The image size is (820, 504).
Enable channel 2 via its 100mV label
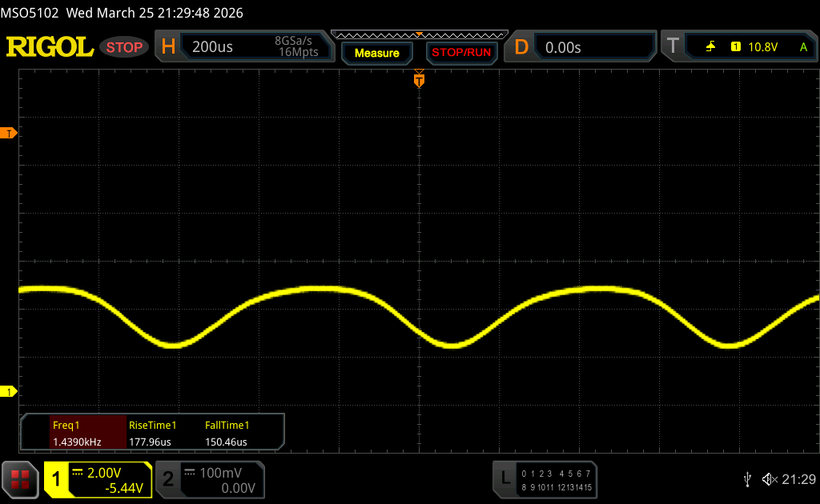(219, 473)
